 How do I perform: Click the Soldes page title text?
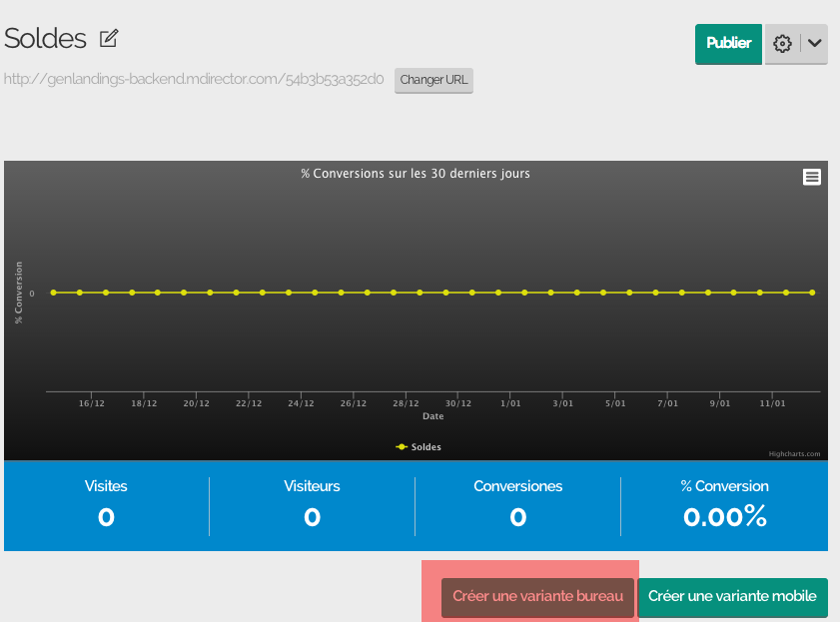[x=46, y=39]
